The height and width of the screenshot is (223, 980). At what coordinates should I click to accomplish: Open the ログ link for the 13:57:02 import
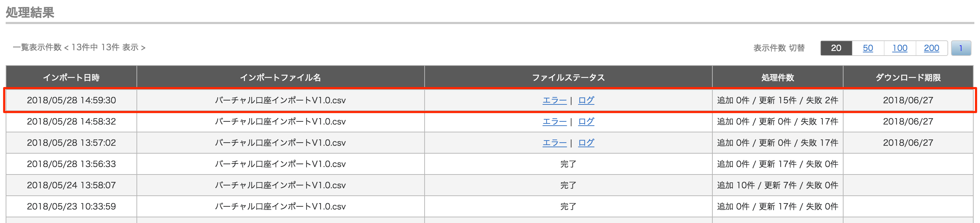[x=586, y=143]
